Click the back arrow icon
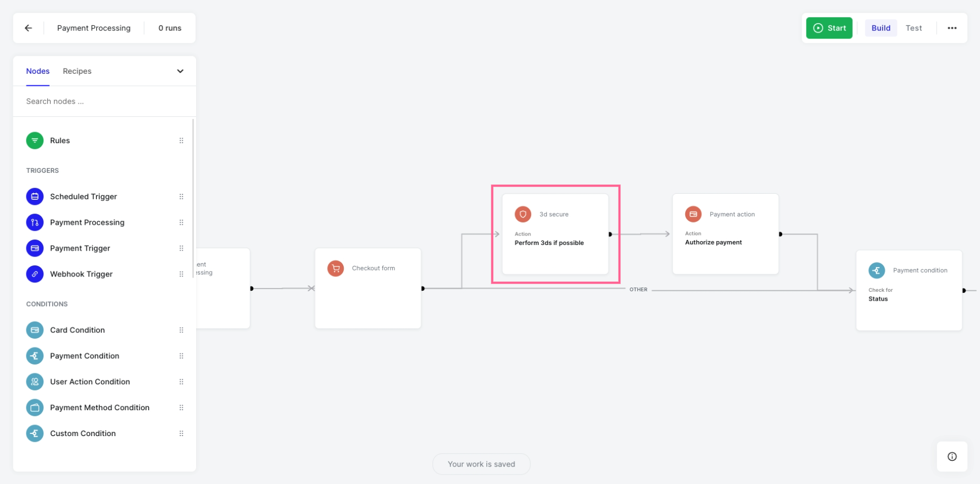 click(x=29, y=28)
